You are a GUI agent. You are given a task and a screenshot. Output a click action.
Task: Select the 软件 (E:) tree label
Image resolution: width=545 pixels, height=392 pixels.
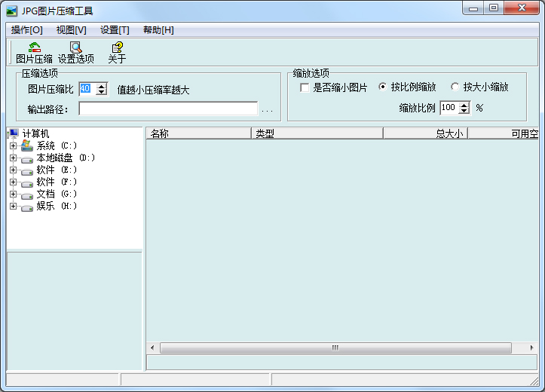57,170
